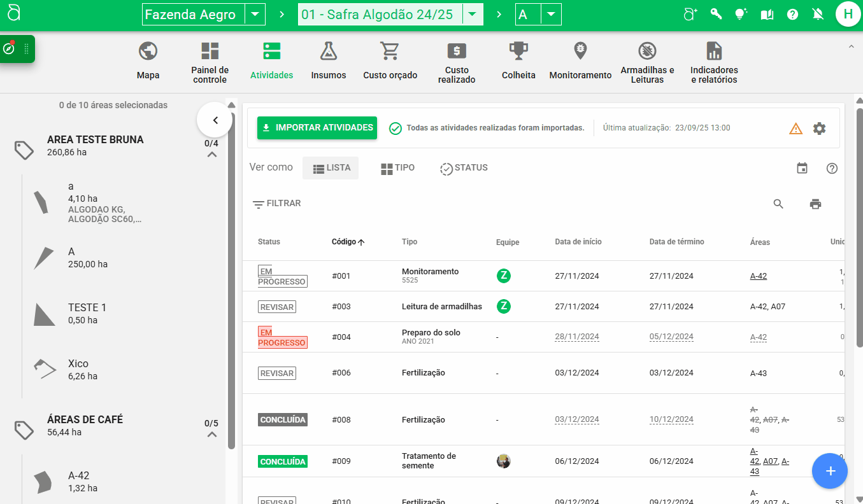The image size is (863, 504).
Task: Open Indicadores e relatórios report icon
Action: (714, 51)
